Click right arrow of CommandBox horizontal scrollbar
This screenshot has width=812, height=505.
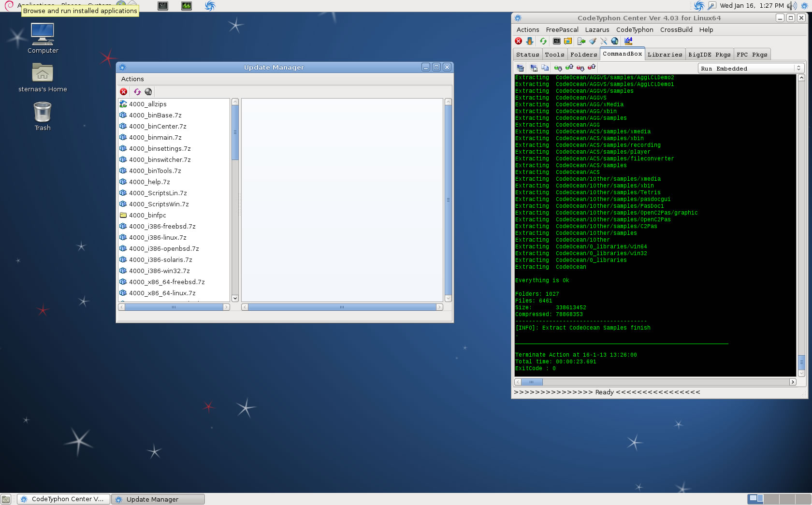coord(793,382)
